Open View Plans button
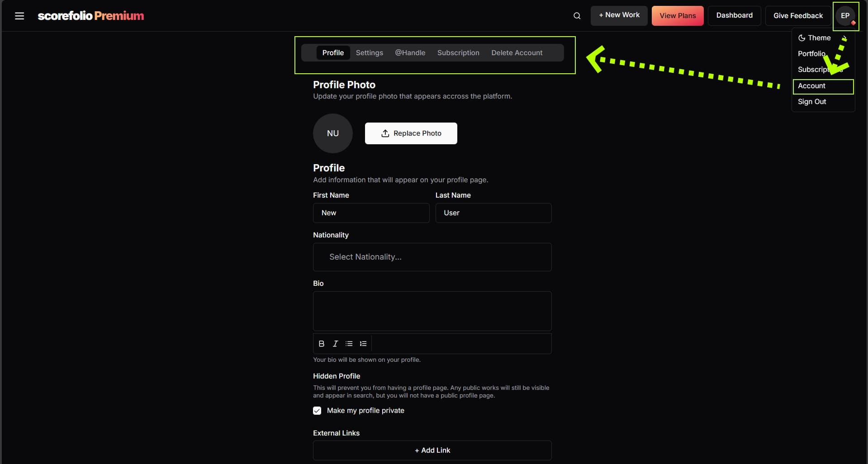Screen dimensions: 868x464 [x=678, y=16]
